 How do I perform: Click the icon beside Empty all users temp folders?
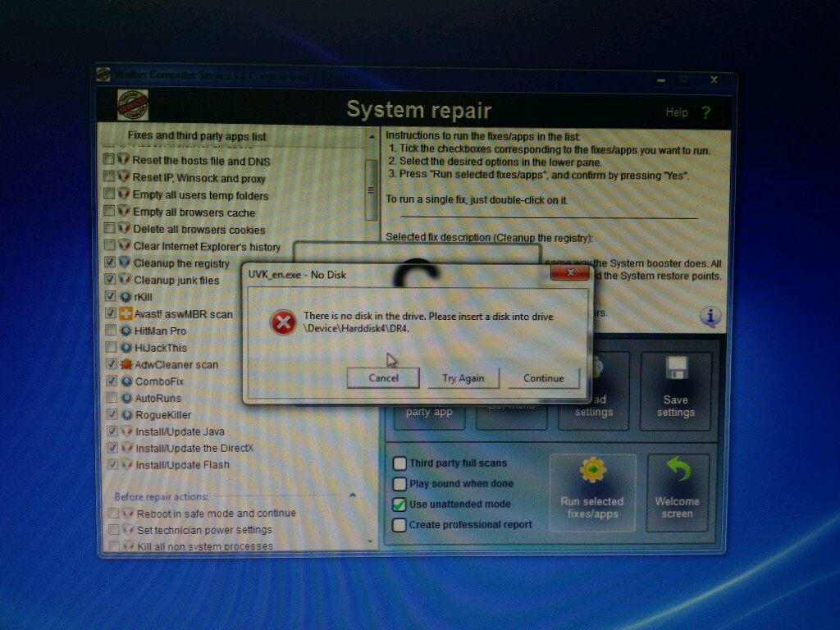click(x=124, y=194)
